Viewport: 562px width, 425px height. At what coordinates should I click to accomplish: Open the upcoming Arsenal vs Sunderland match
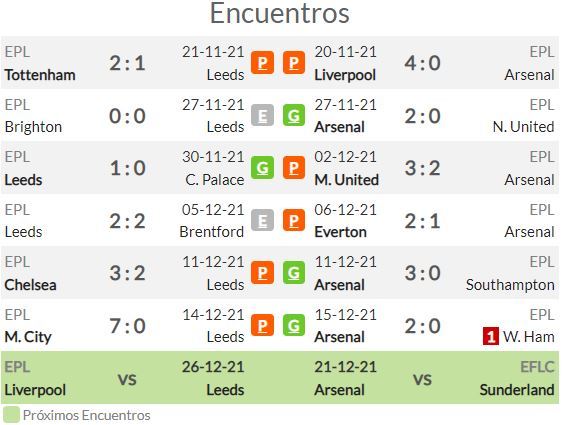click(434, 378)
